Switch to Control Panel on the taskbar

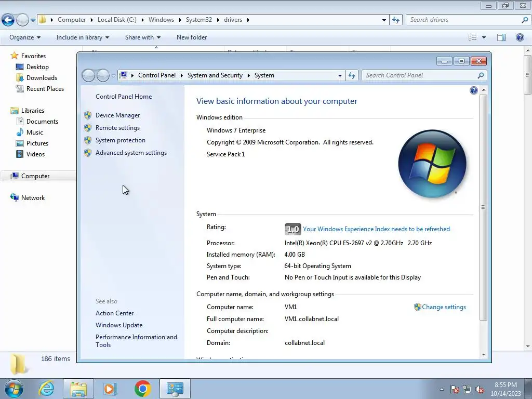coord(175,389)
